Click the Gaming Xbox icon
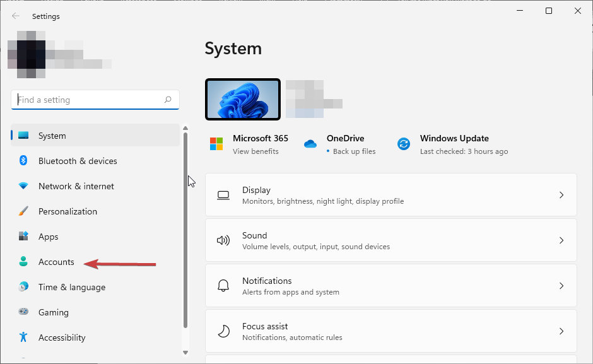593x364 pixels. (24, 312)
